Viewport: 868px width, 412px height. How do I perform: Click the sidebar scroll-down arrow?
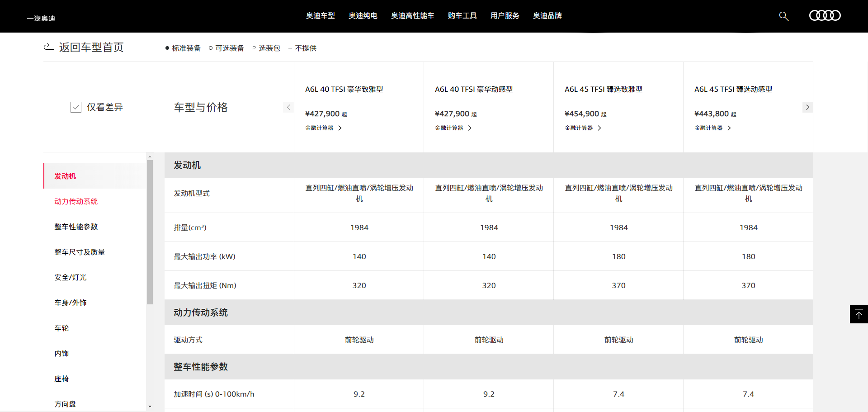click(x=150, y=407)
